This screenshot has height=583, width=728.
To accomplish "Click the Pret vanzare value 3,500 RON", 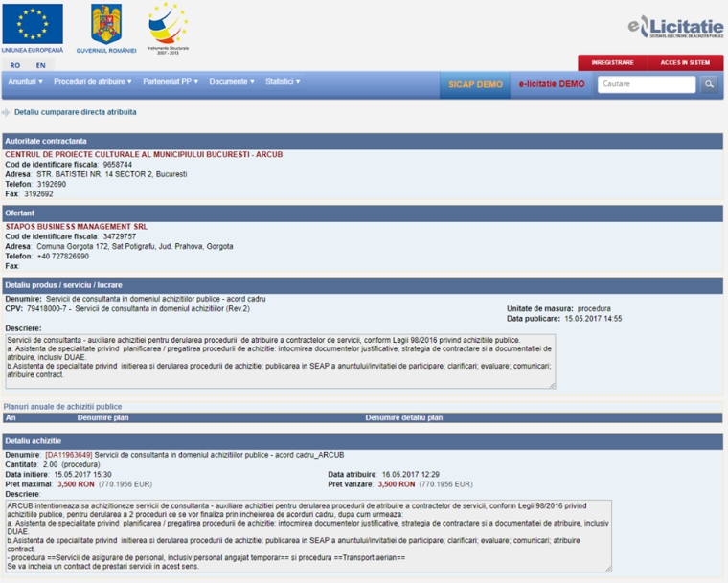I will pyautogui.click(x=396, y=484).
